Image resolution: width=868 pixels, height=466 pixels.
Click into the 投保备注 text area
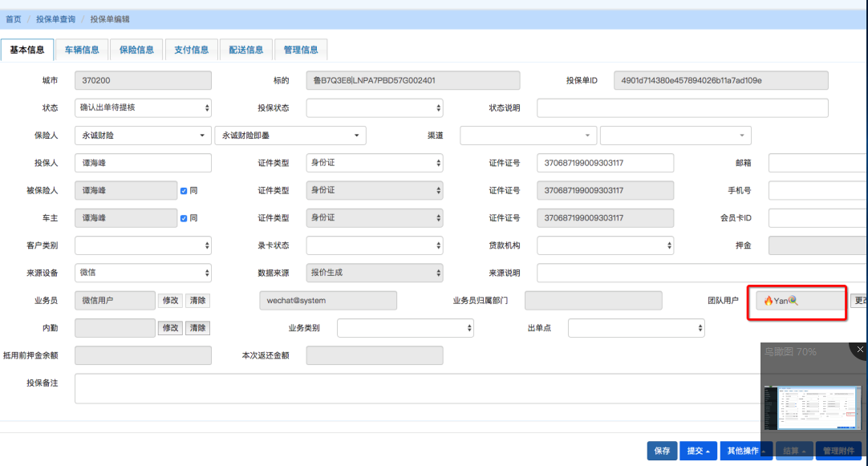465,388
